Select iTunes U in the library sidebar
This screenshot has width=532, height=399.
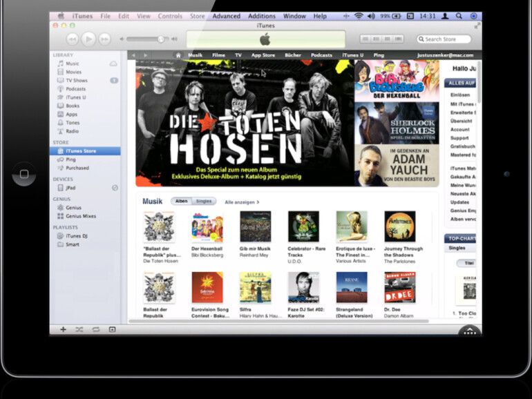(x=75, y=97)
